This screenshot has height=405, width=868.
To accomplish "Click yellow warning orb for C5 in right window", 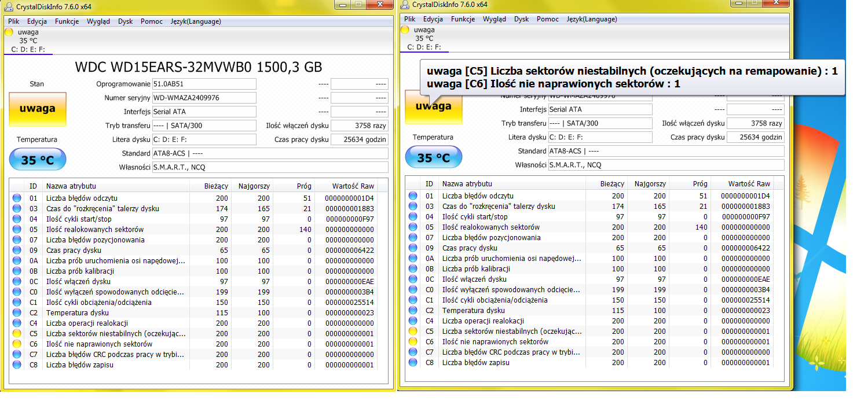I will coord(413,331).
